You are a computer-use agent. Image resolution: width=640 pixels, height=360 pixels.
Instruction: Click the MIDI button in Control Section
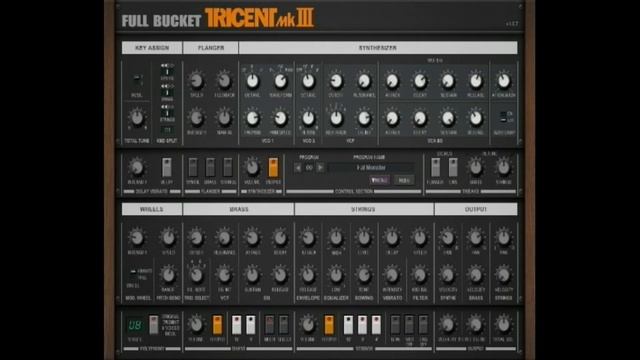point(404,180)
